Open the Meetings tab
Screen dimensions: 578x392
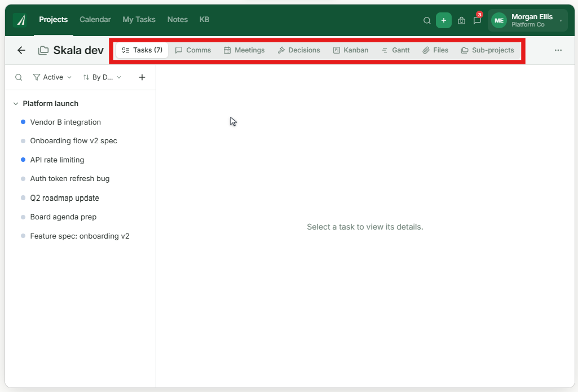pyautogui.click(x=244, y=50)
